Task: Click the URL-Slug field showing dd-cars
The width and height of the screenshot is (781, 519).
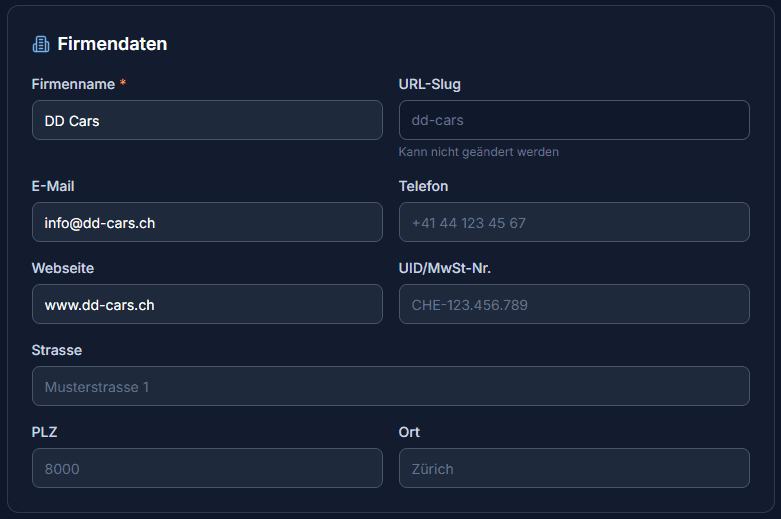Action: tap(574, 120)
